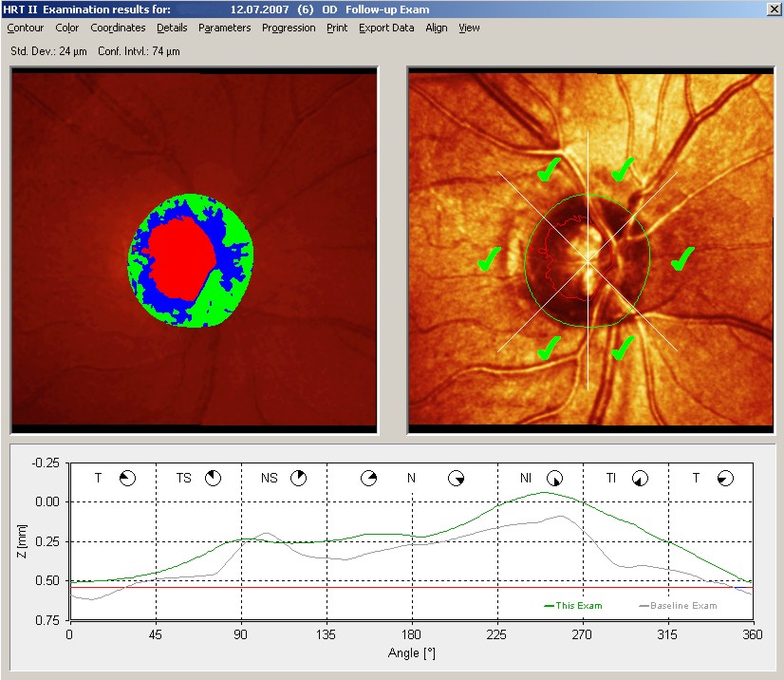Click the red cup area in topography map

coord(182,256)
